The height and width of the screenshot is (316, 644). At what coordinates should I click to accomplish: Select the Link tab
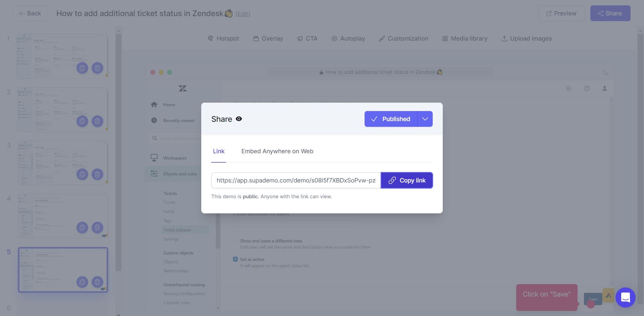219,151
